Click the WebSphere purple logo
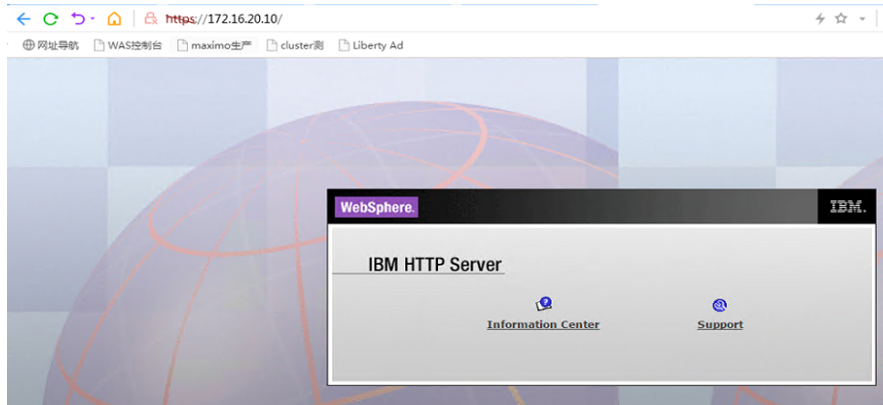The width and height of the screenshot is (883, 405). (377, 207)
